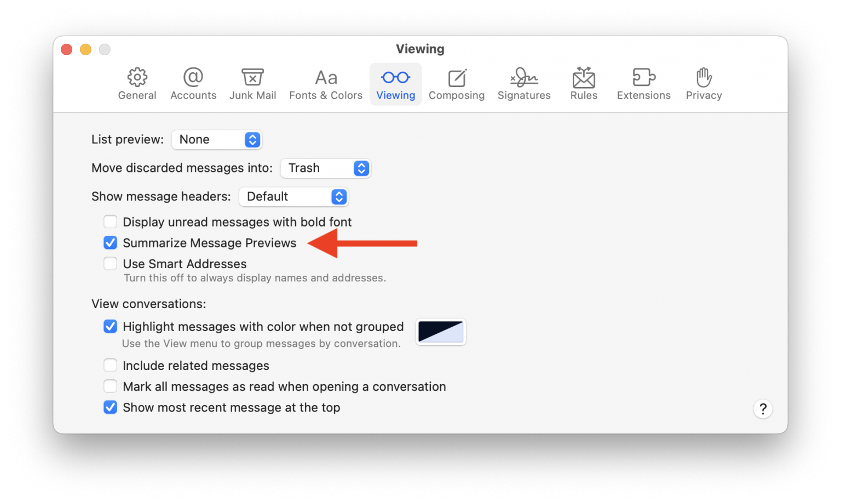
Task: Click the conversation highlight color swatch
Action: click(x=440, y=332)
